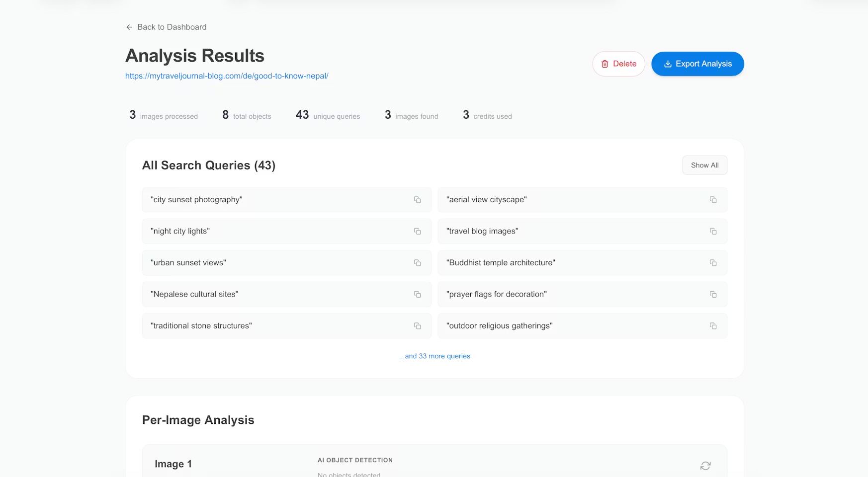
Task: Copy the "city sunset photography" query
Action: tap(417, 200)
